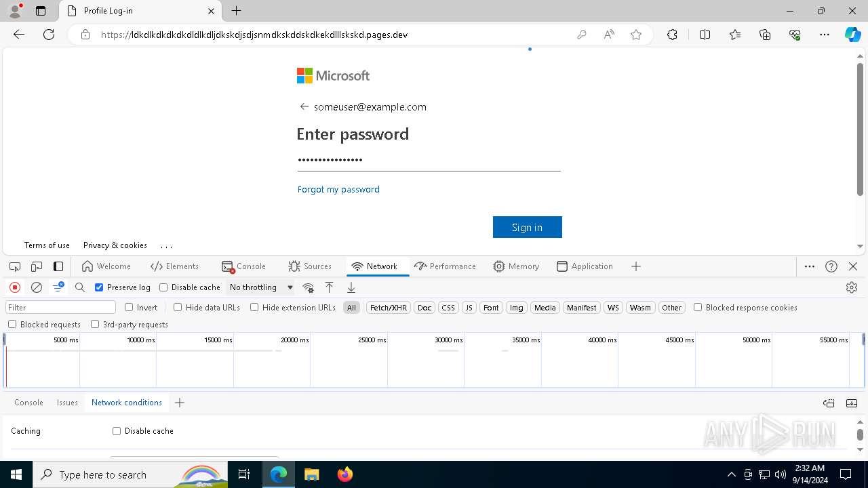Open saved passwords key icon
The image size is (868, 488).
tap(581, 35)
